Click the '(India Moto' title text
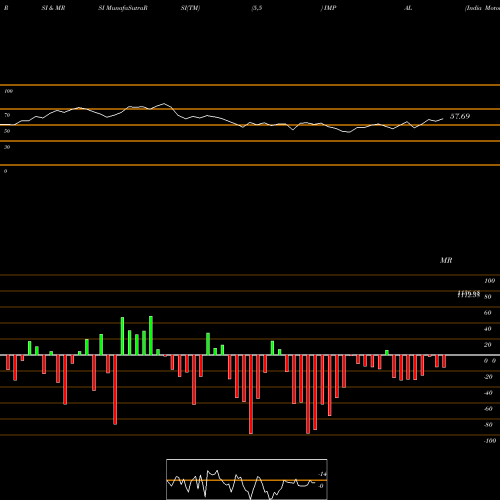The width and height of the screenshot is (500, 500). 482,8
